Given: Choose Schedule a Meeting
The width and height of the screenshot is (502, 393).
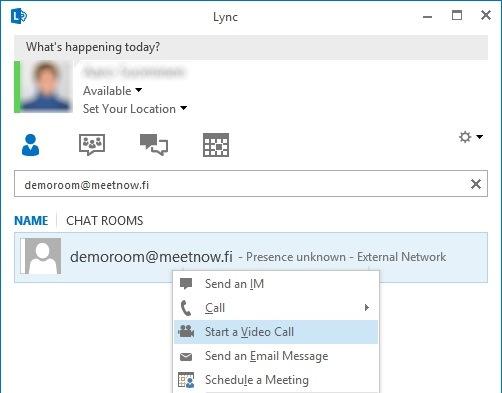Looking at the screenshot, I should 276,380.
